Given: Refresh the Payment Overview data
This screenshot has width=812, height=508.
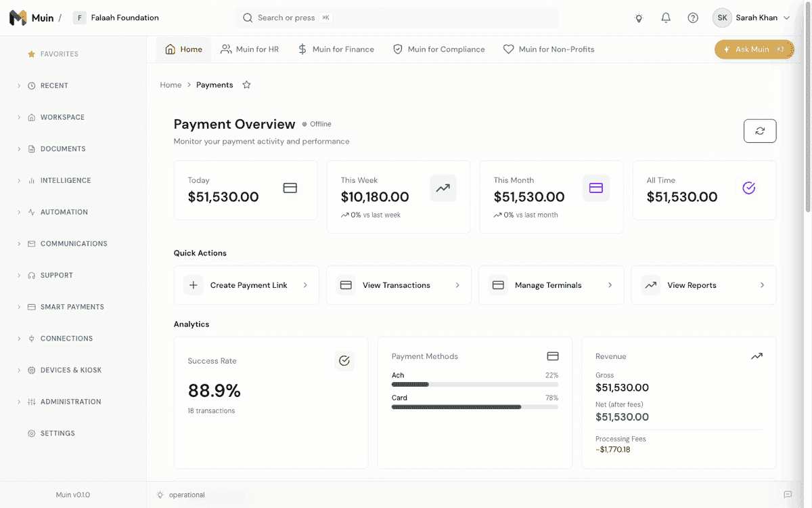Looking at the screenshot, I should point(760,131).
